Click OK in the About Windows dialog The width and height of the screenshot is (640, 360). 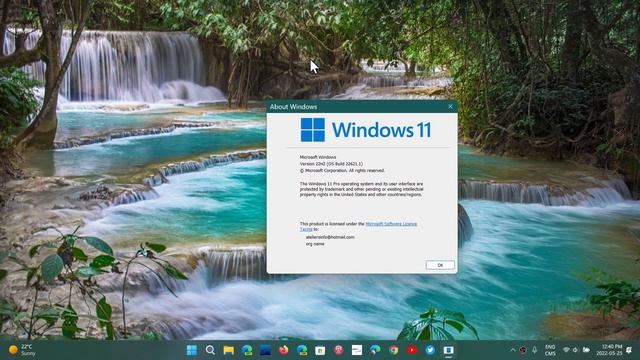click(x=440, y=265)
